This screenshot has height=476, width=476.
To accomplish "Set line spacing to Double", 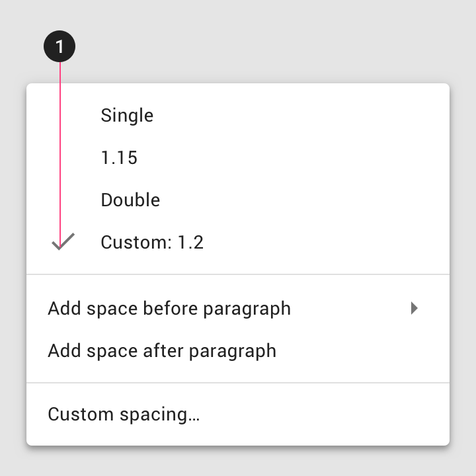I will click(x=130, y=200).
